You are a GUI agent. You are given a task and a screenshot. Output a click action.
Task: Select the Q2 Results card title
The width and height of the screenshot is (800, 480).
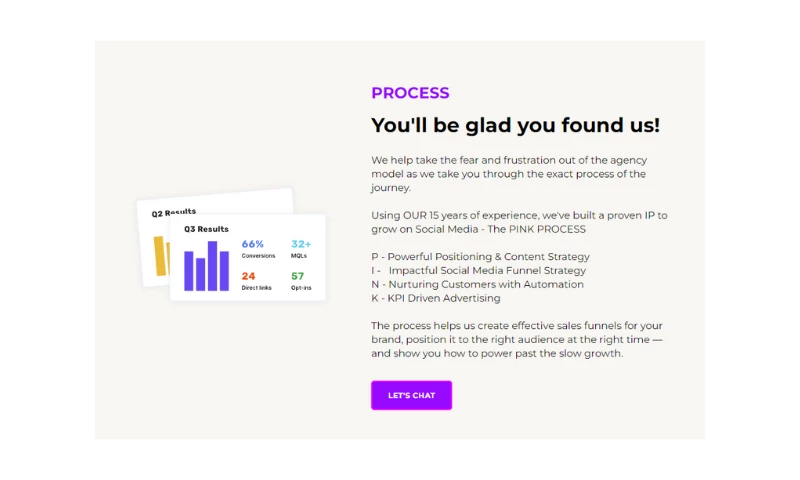point(173,213)
